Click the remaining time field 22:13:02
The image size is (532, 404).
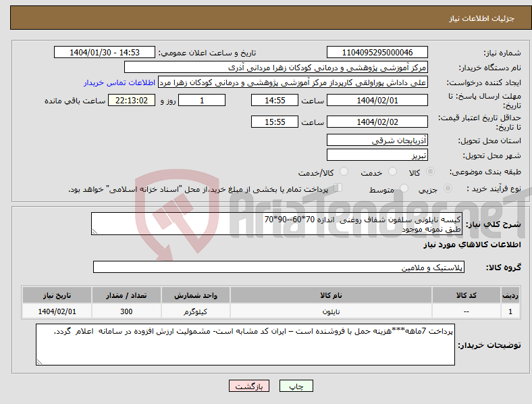coord(132,101)
